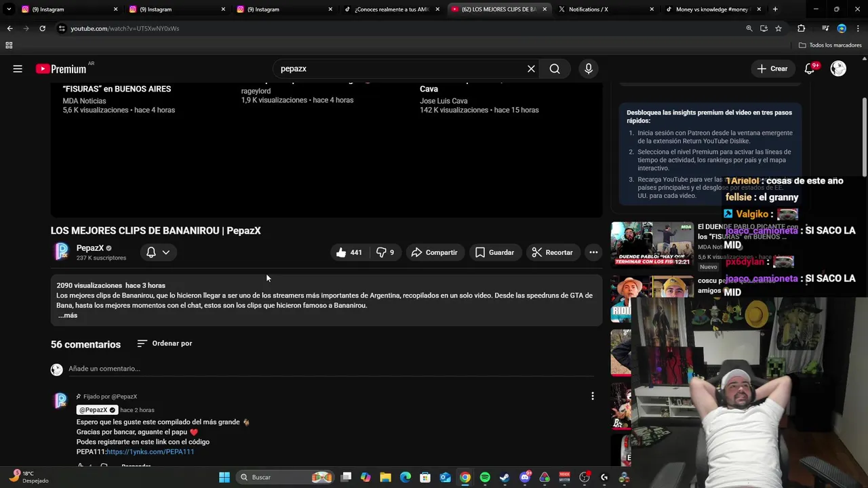Click the YouTube search box
Screen dimensions: 868x488
(x=400, y=68)
